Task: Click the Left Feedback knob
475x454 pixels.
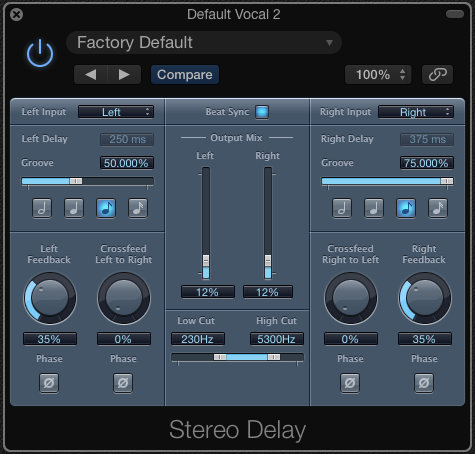Action: (50, 298)
